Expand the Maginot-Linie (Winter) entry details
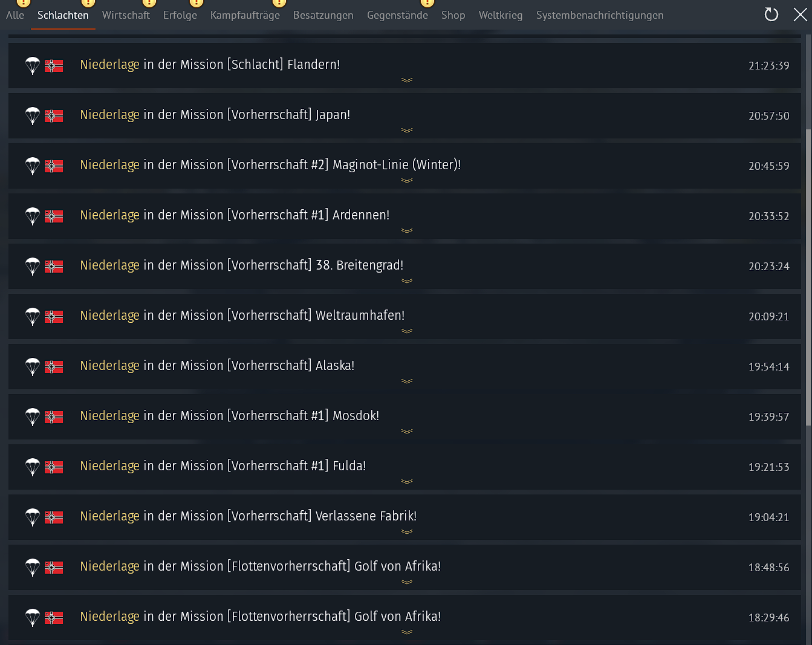The image size is (812, 645). point(407,180)
